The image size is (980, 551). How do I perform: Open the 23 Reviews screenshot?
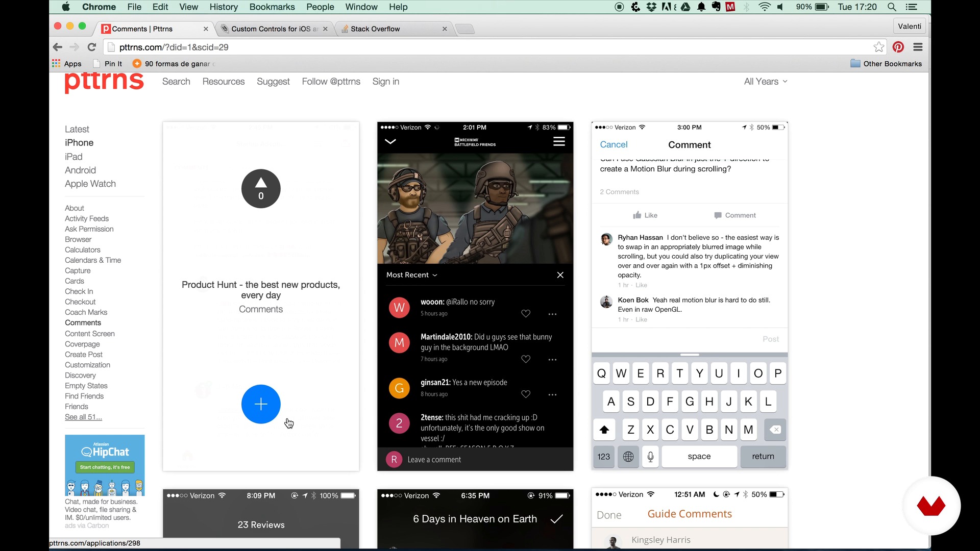(x=261, y=518)
